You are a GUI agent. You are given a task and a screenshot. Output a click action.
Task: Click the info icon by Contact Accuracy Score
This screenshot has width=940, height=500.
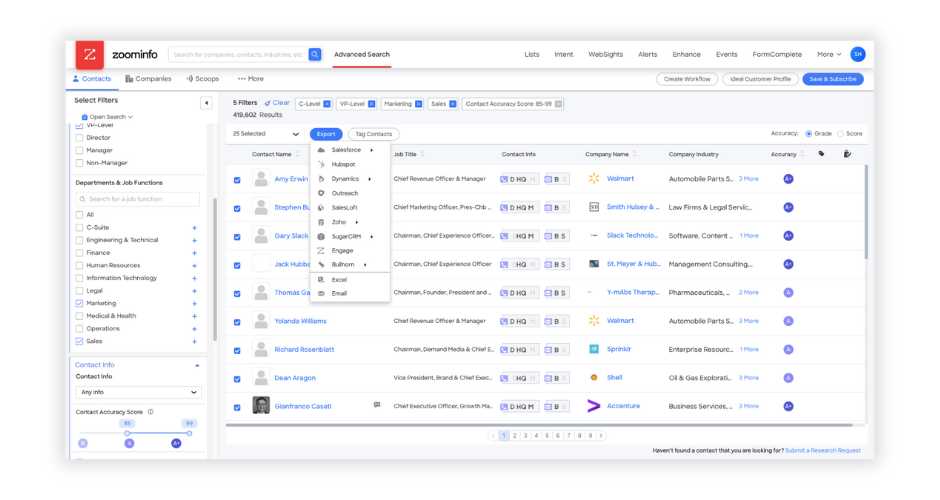pos(150,412)
